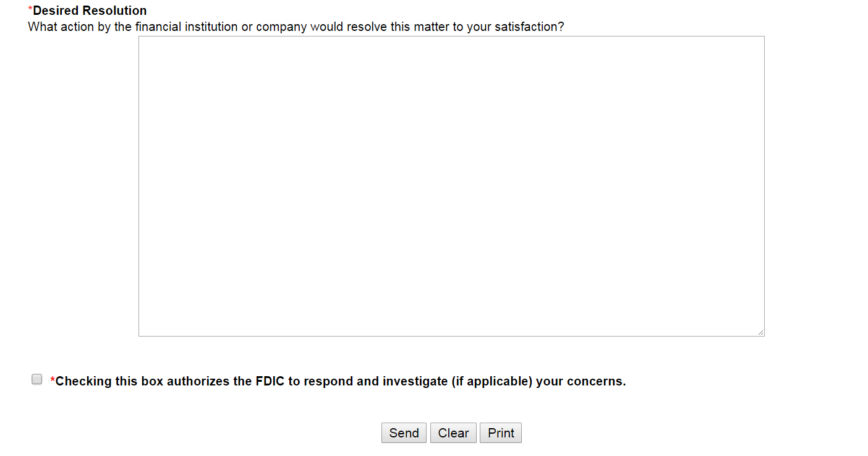This screenshot has height=456, width=868.
Task: Check the FDIC authorization checkbox
Action: pos(37,379)
